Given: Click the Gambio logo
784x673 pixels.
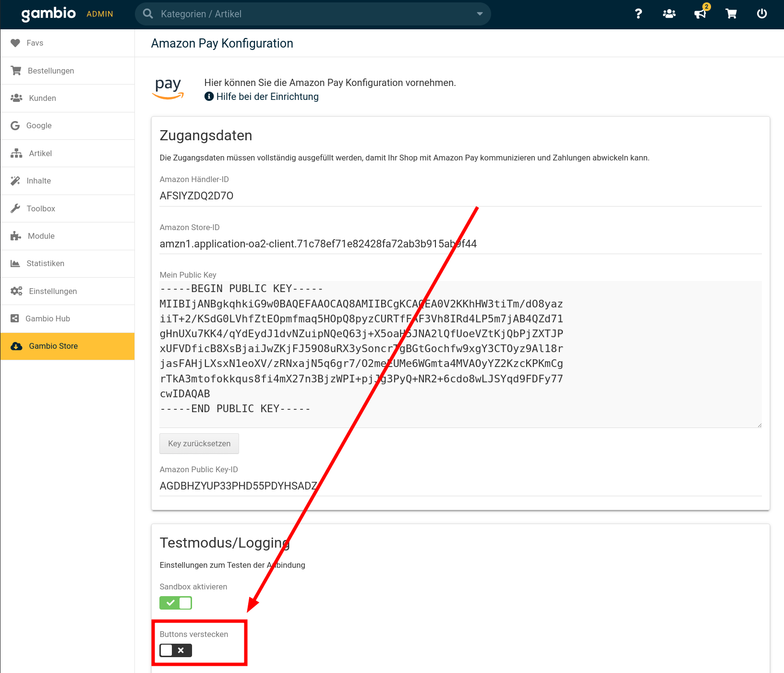Looking at the screenshot, I should (x=48, y=14).
